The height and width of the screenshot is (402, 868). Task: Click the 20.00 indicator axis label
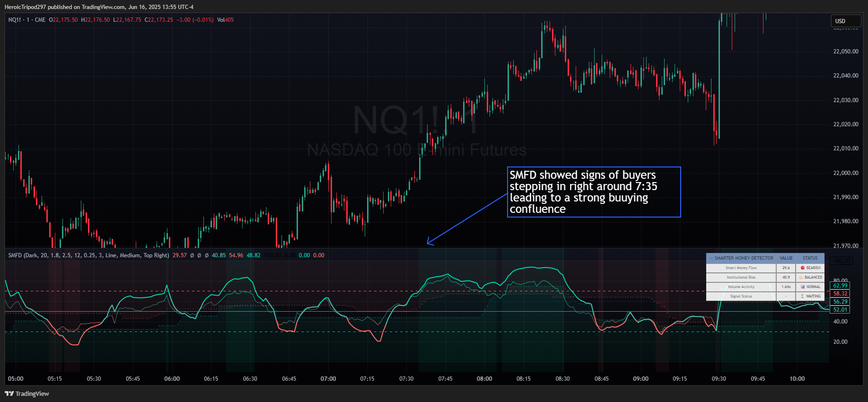click(841, 342)
